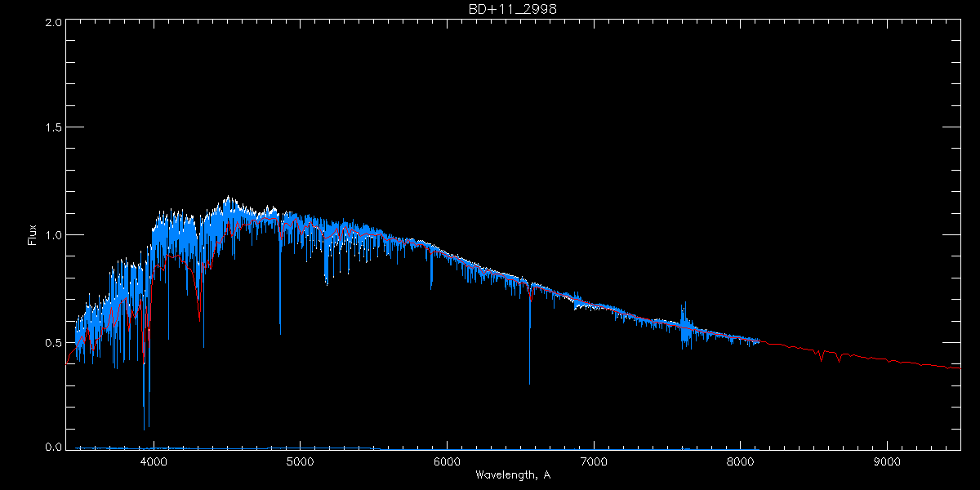Select the 1.0 flux tick label
980x490 pixels.
(53, 235)
